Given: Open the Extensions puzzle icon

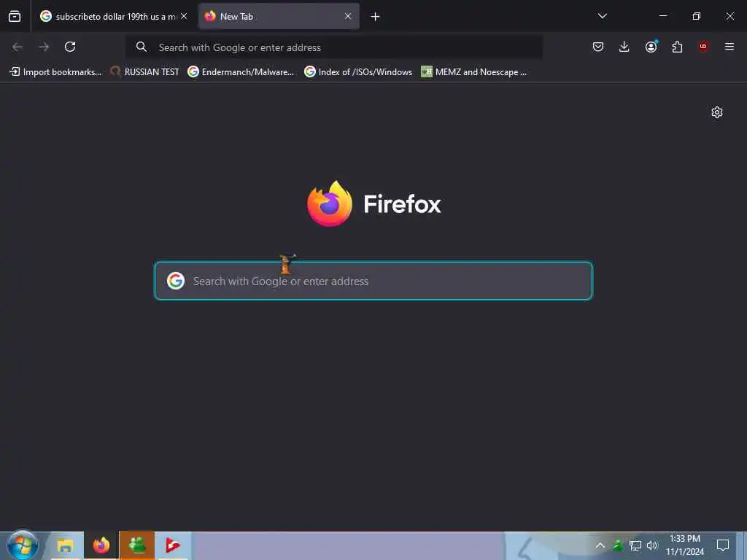Looking at the screenshot, I should coord(677,47).
